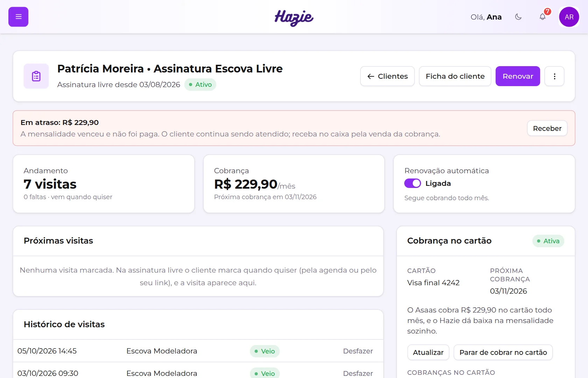
Task: Click the Renovar button
Action: (518, 76)
